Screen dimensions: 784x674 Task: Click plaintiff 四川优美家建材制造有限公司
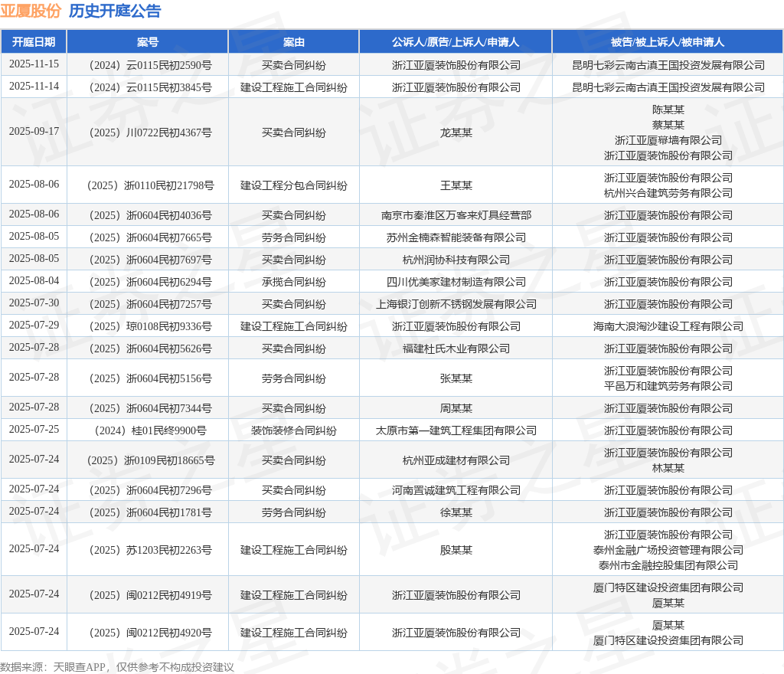(456, 282)
